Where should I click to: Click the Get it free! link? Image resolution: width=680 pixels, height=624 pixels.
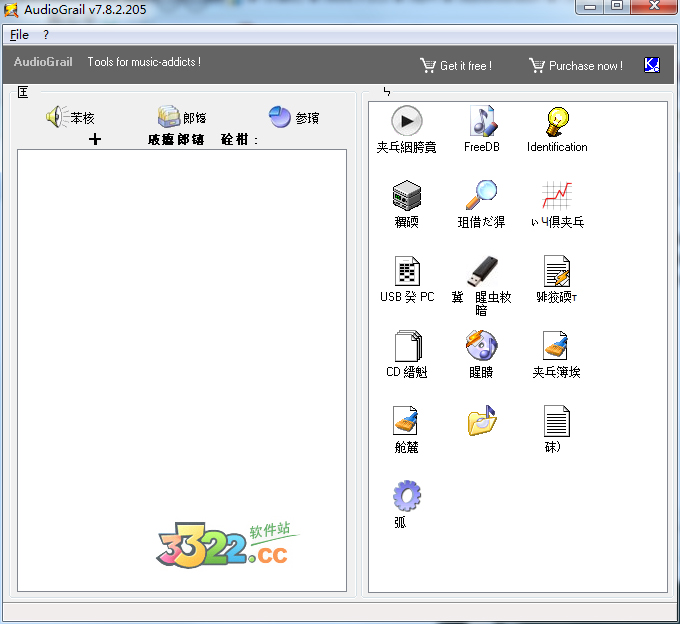456,65
